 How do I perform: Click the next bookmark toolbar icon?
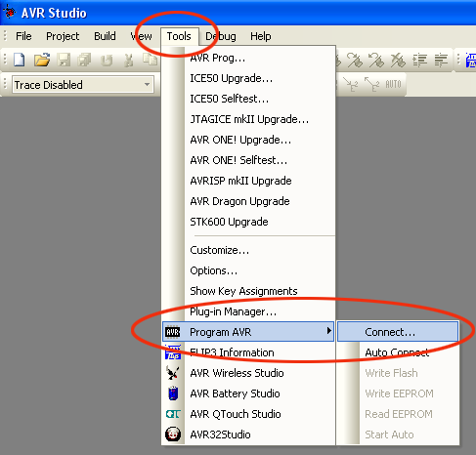(355, 61)
